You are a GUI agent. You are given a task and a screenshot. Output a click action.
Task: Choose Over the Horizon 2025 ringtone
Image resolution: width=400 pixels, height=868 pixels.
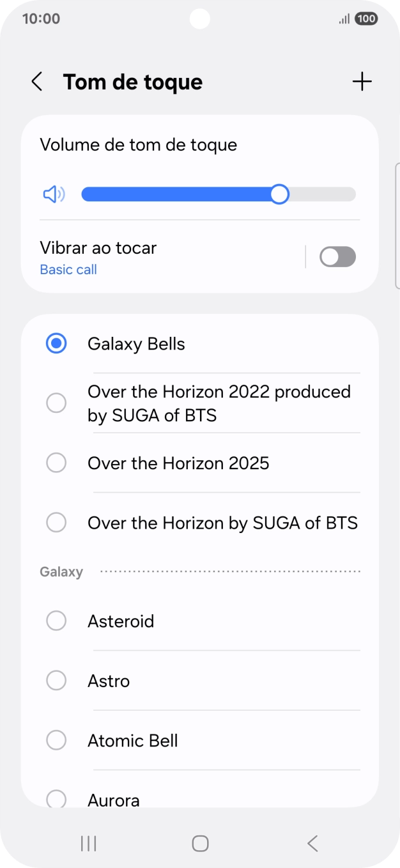coord(56,463)
